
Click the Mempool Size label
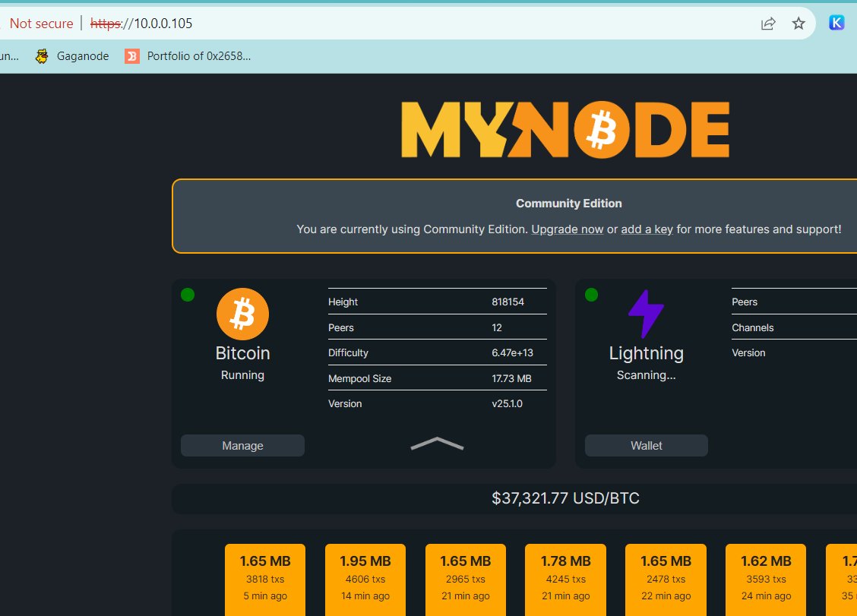click(x=359, y=379)
